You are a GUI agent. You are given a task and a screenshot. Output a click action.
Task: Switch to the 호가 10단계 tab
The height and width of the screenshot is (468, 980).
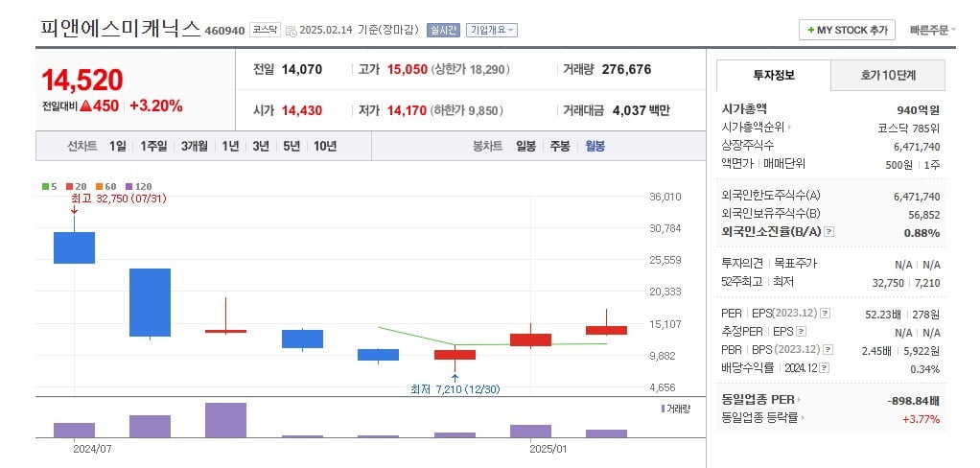point(888,76)
